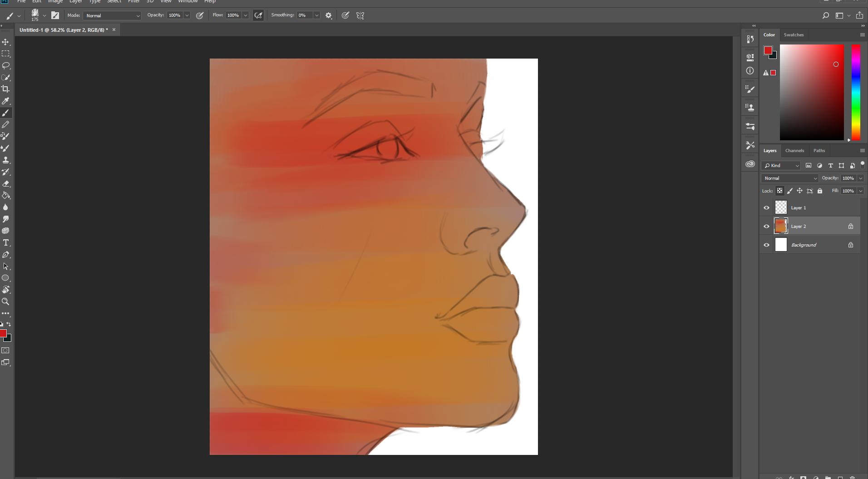868x479 pixels.
Task: Click the Layer 1 thumbnail
Action: tap(781, 208)
